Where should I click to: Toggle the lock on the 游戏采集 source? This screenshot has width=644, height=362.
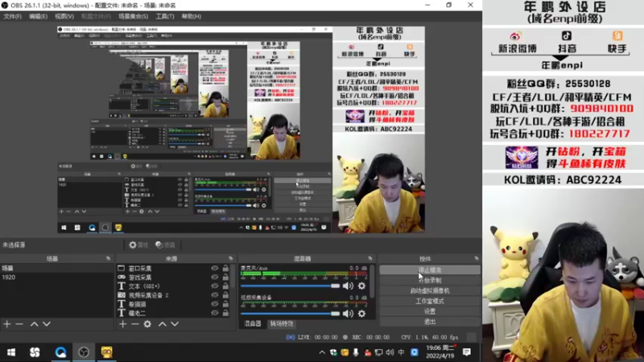tap(225, 277)
